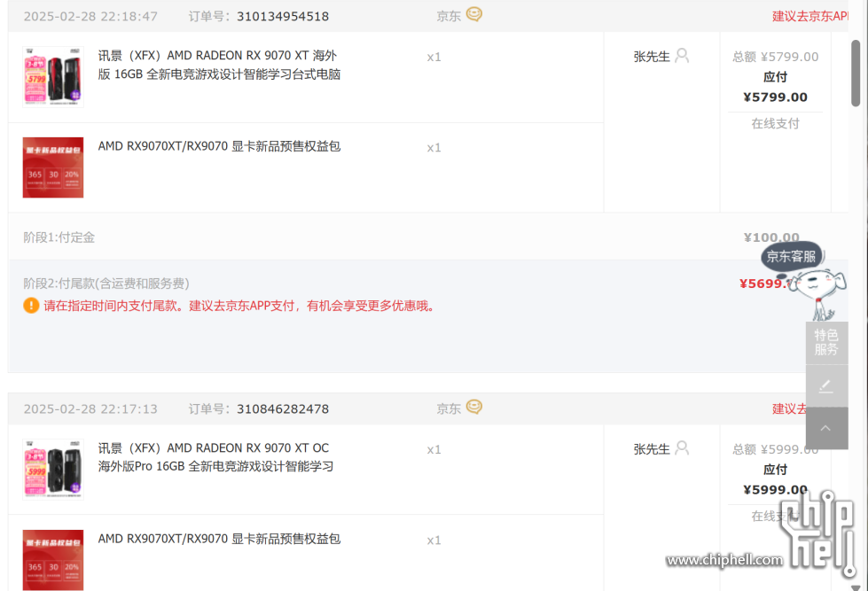Screen dimensions: 868x591
Task: Click 京东 seller name in first order header
Action: pos(449,17)
